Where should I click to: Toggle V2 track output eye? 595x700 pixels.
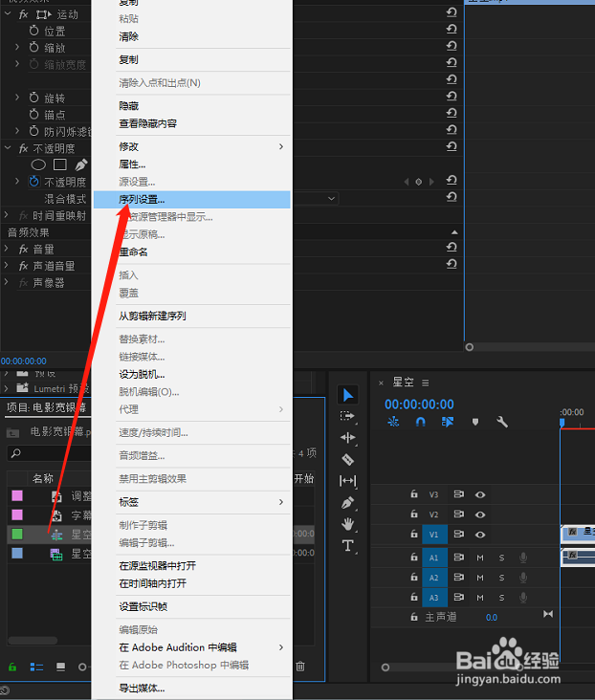[x=480, y=514]
